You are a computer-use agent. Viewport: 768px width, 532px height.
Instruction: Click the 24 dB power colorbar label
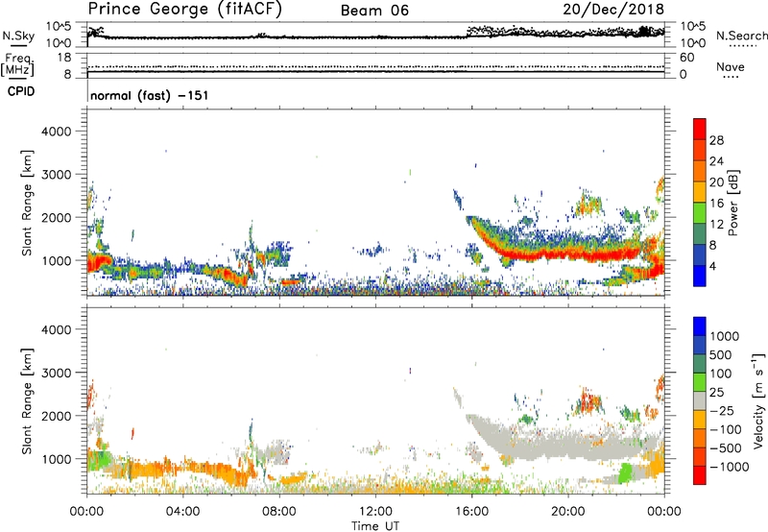pos(716,161)
